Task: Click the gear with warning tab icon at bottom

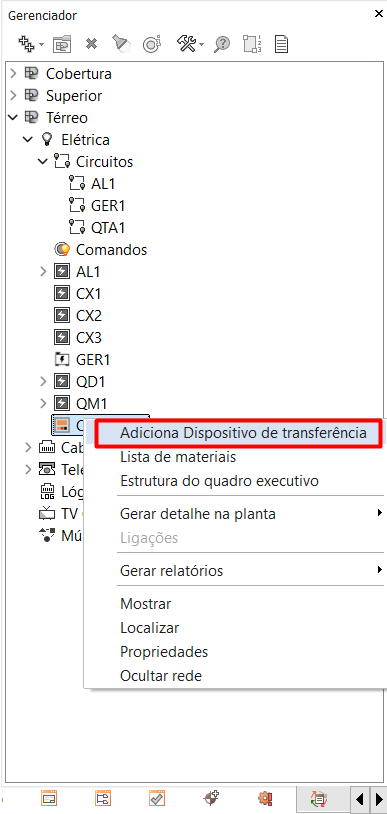Action: (x=265, y=797)
